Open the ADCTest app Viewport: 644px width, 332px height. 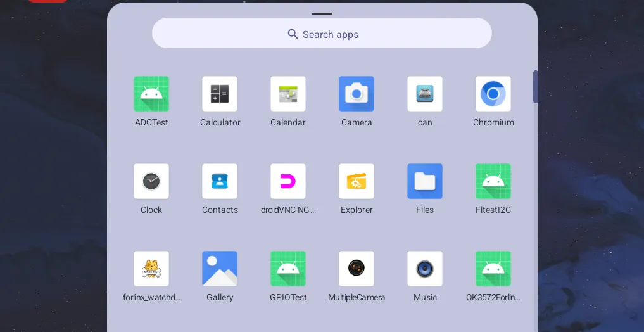tap(151, 94)
